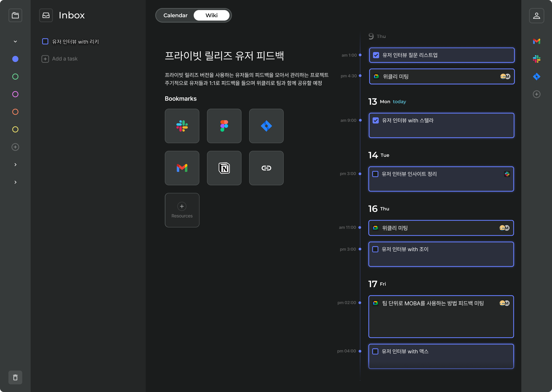This screenshot has height=392, width=552.
Task: Switch to the Calendar tab
Action: click(x=175, y=15)
